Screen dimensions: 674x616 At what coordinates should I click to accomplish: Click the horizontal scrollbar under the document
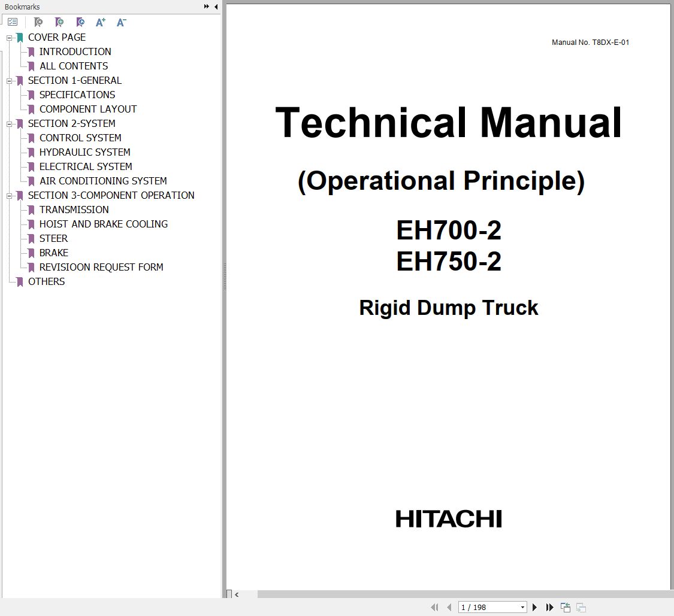(x=466, y=594)
